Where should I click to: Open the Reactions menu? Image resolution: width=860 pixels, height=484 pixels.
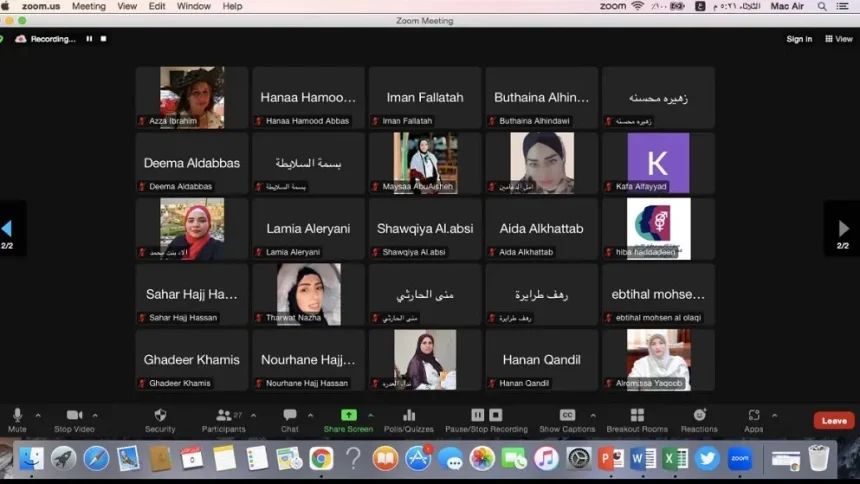click(x=699, y=420)
